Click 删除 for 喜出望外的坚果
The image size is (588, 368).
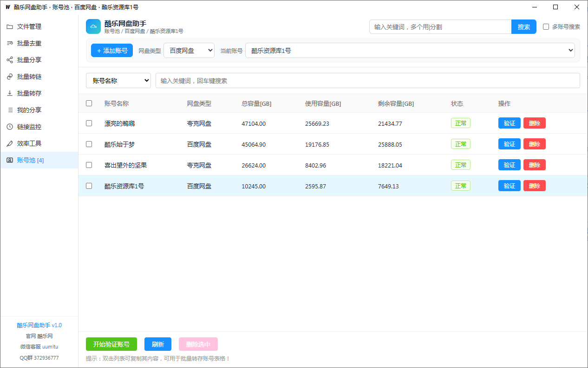point(535,165)
